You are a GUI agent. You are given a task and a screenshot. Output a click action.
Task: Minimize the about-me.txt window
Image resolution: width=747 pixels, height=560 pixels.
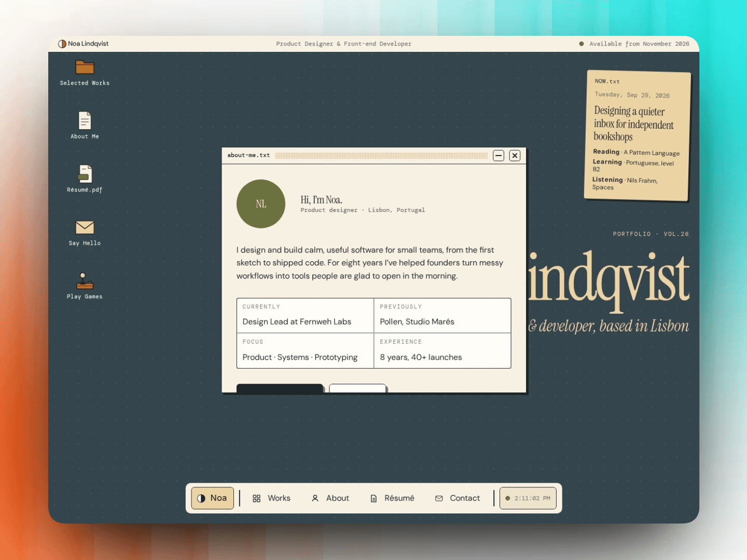tap(499, 156)
